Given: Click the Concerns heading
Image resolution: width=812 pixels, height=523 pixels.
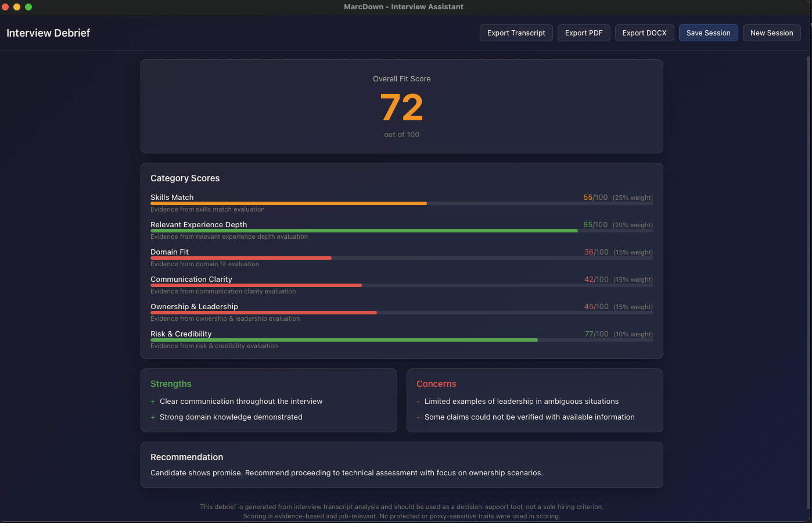Looking at the screenshot, I should pos(436,384).
